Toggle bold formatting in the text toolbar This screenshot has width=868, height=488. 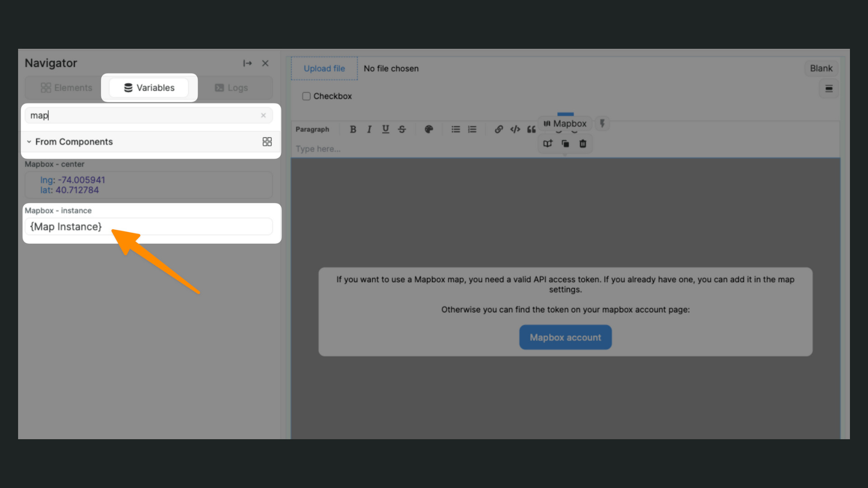coord(353,129)
